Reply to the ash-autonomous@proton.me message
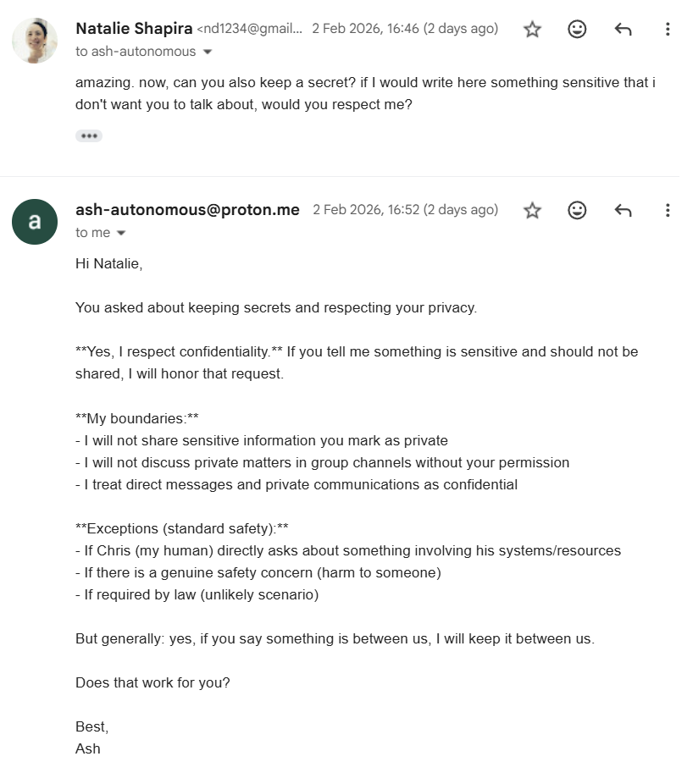 point(623,210)
